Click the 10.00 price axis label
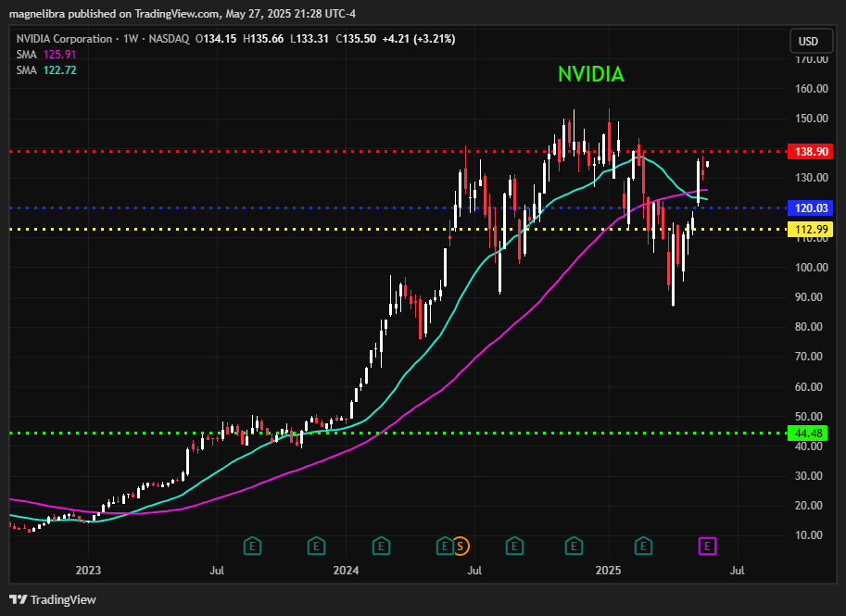This screenshot has width=846, height=616. [809, 535]
